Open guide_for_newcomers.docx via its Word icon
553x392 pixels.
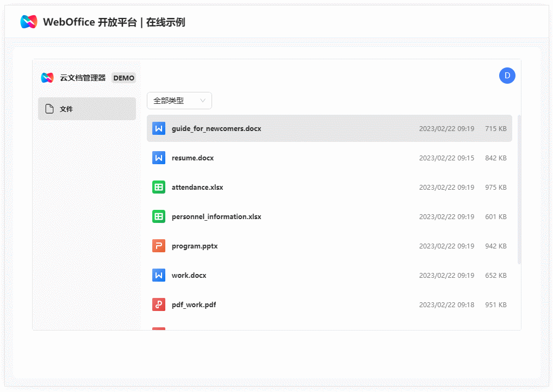[158, 128]
